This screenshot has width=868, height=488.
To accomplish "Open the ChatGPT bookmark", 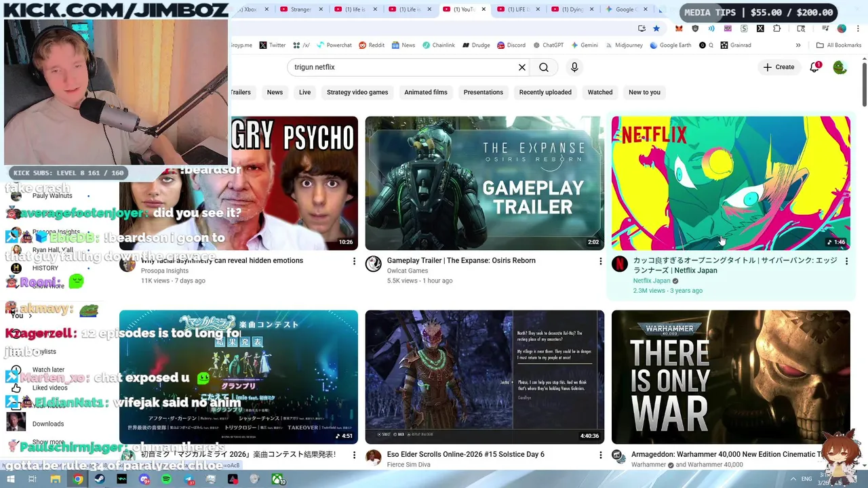I will point(548,45).
